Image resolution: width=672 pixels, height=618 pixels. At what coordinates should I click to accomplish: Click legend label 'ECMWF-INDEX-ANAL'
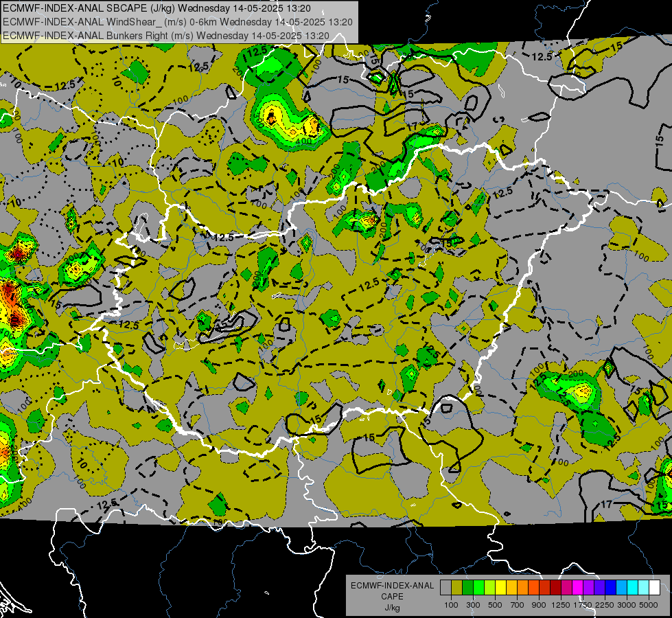coord(392,586)
